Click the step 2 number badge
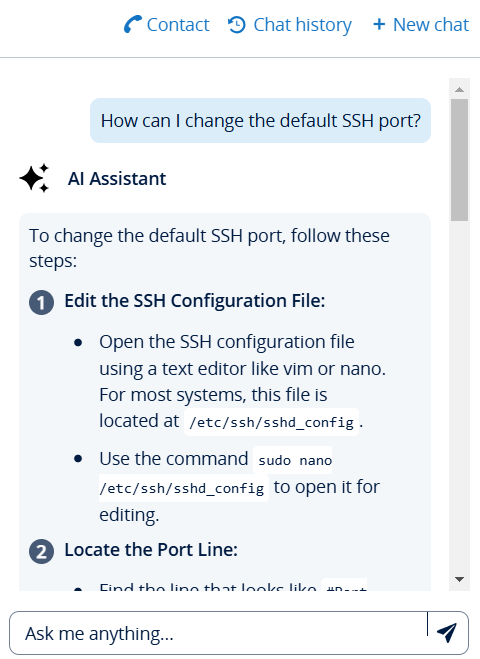Viewport: 480px width, 659px height. [41, 551]
